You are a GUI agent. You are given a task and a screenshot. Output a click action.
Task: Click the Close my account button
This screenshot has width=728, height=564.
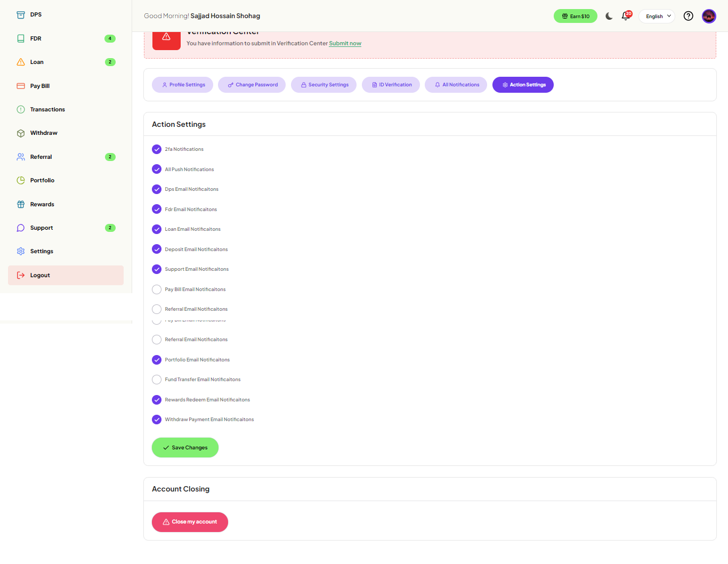[x=190, y=522]
